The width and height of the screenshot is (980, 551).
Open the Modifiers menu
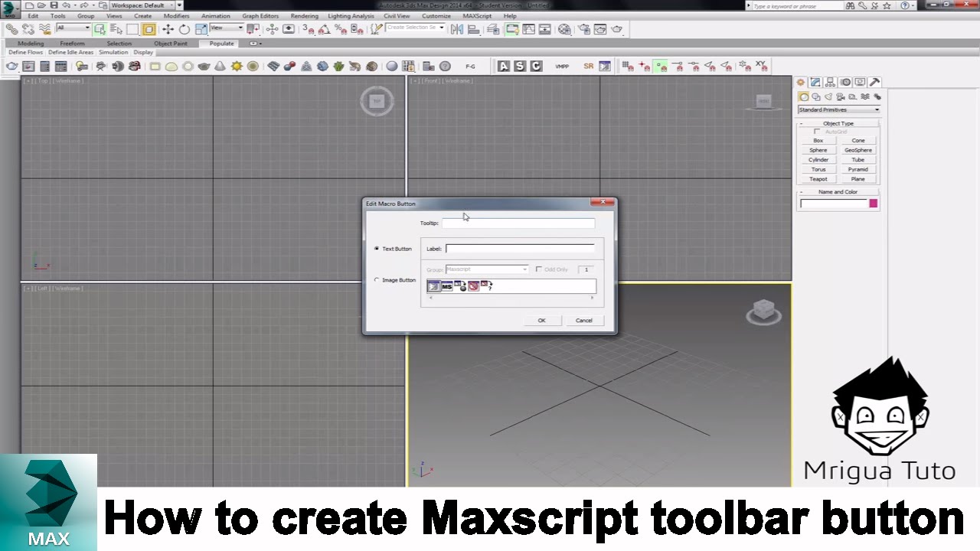177,16
